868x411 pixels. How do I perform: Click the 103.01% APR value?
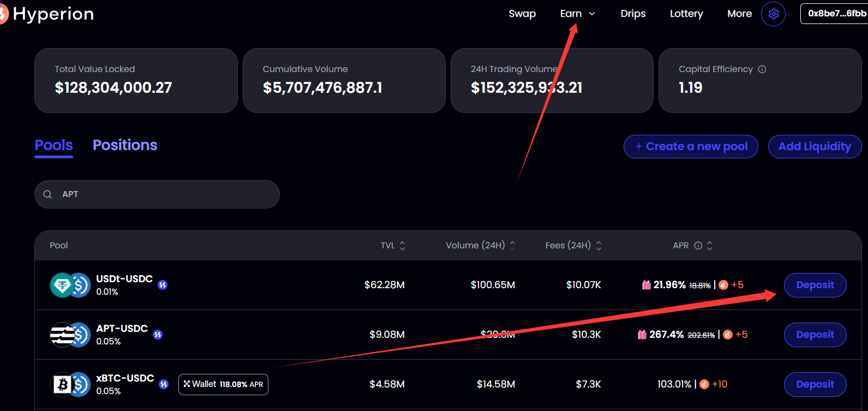point(674,384)
